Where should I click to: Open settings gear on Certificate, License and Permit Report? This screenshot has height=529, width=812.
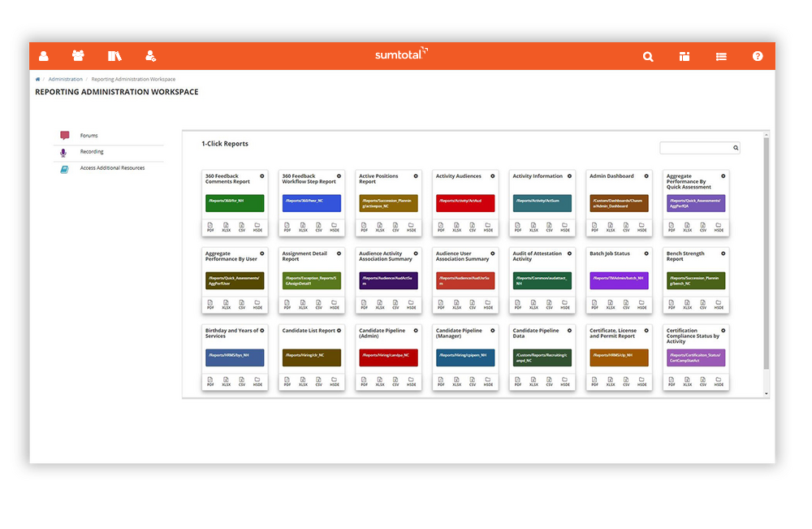646,331
